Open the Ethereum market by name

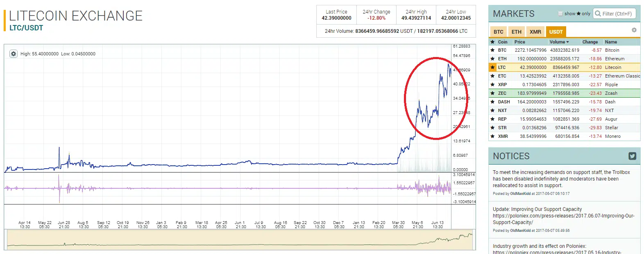click(615, 59)
